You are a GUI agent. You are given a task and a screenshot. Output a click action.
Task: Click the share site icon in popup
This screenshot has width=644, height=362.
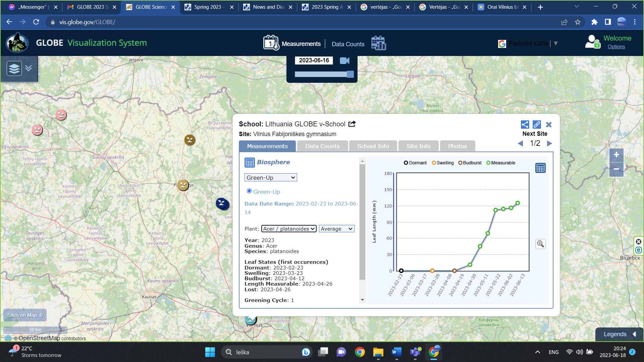(525, 125)
